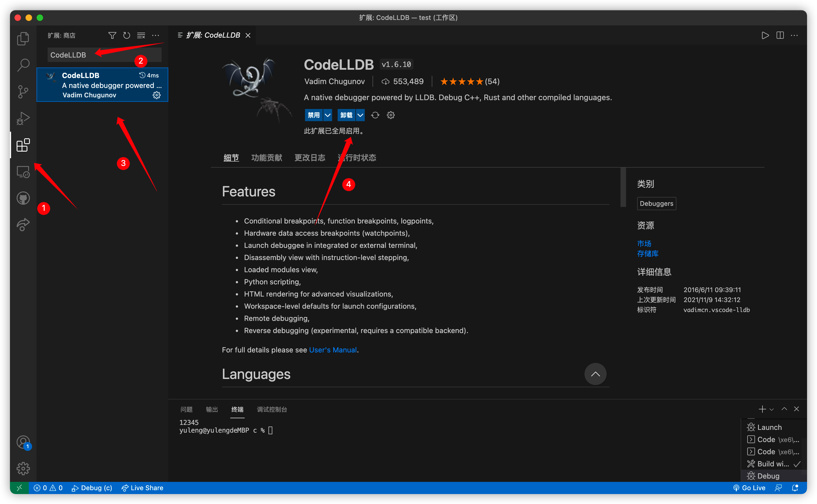Click the extension details page scrollbar
Image resolution: width=817 pixels, height=504 pixels.
623,187
